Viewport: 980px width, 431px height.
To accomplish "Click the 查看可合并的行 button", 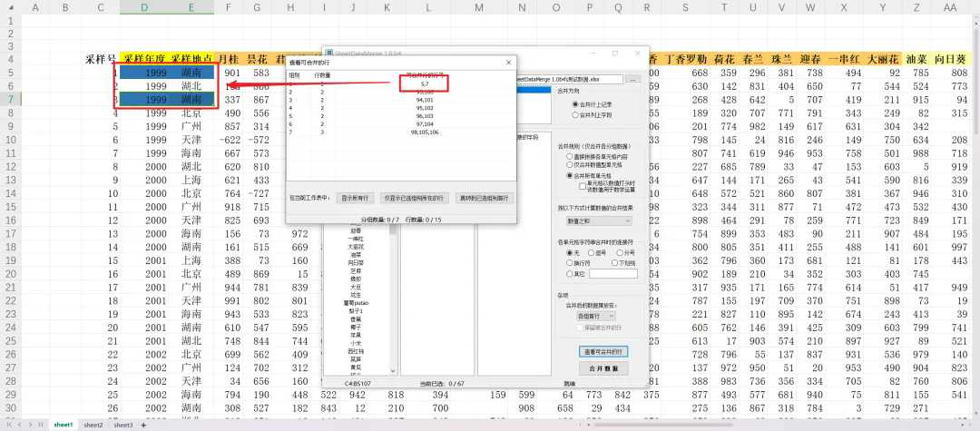I will coord(603,351).
